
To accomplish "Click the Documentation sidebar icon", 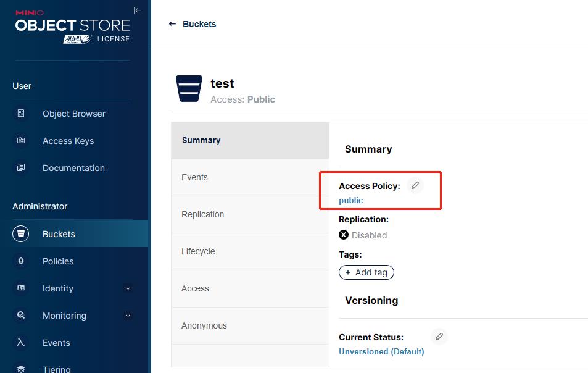I will tap(21, 167).
